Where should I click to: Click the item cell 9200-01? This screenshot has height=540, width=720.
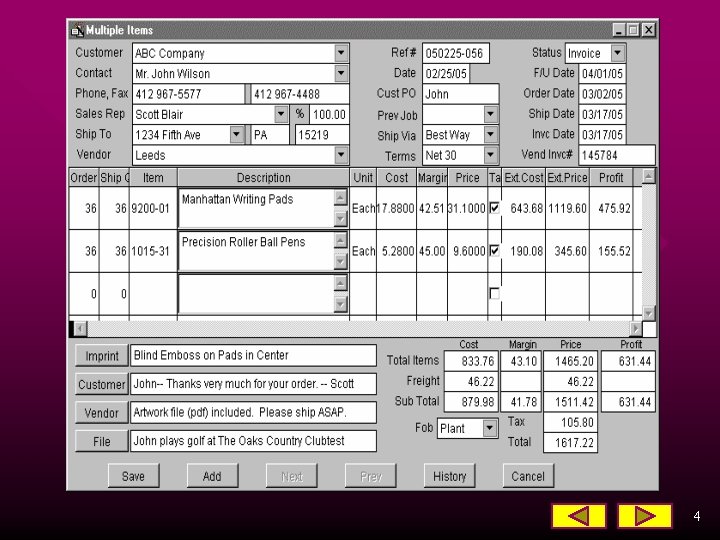pos(153,208)
